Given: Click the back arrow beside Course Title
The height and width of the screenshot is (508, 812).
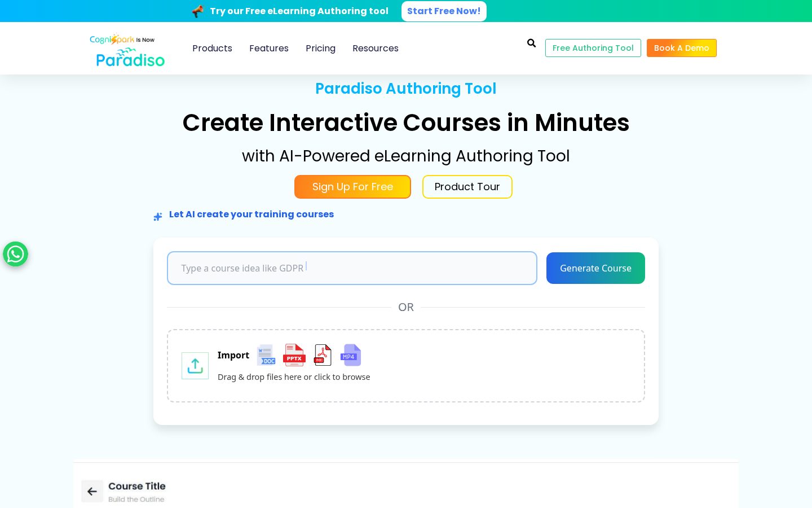Looking at the screenshot, I should [x=92, y=492].
